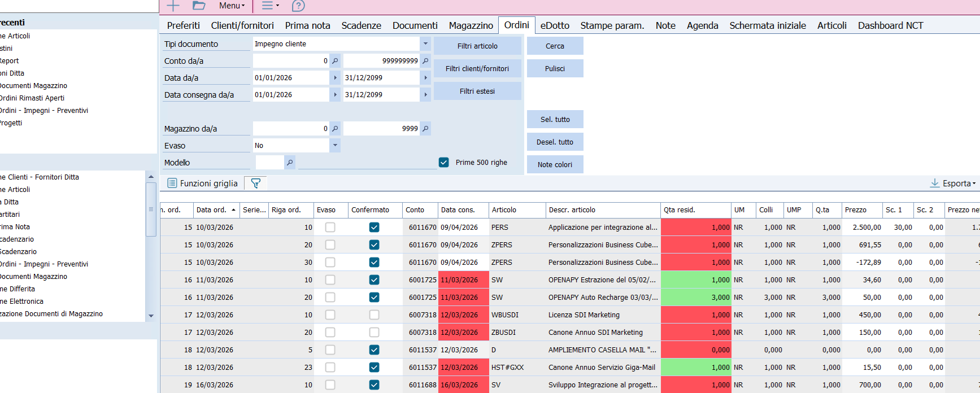Toggle Confermato checkbox for order 17 row 10
Screen dimensions: 980x393
pos(374,315)
